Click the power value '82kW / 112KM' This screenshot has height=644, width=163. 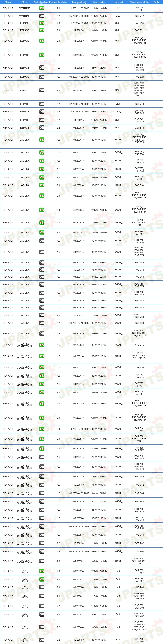pyautogui.click(x=99, y=345)
